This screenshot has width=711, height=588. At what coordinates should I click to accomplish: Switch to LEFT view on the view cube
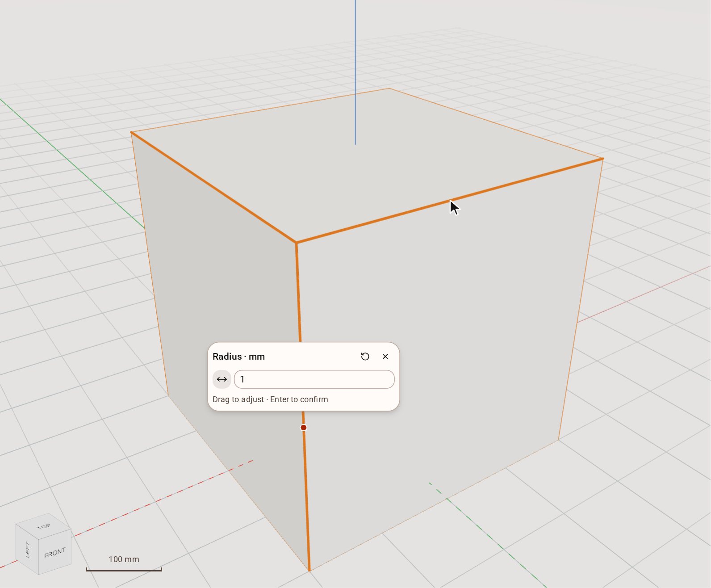pos(27,550)
